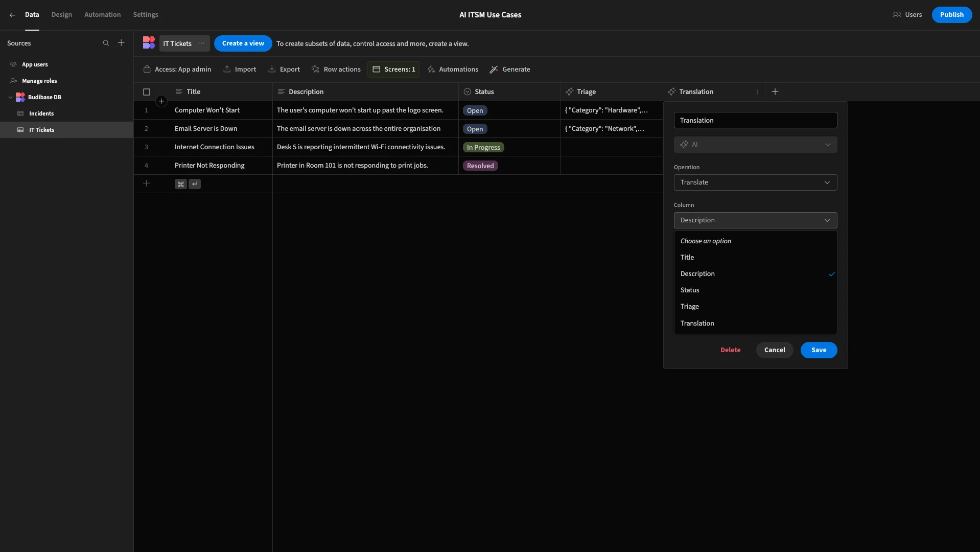Viewport: 980px width, 552px height.
Task: Click the App users icon in sidebar
Action: [x=14, y=64]
